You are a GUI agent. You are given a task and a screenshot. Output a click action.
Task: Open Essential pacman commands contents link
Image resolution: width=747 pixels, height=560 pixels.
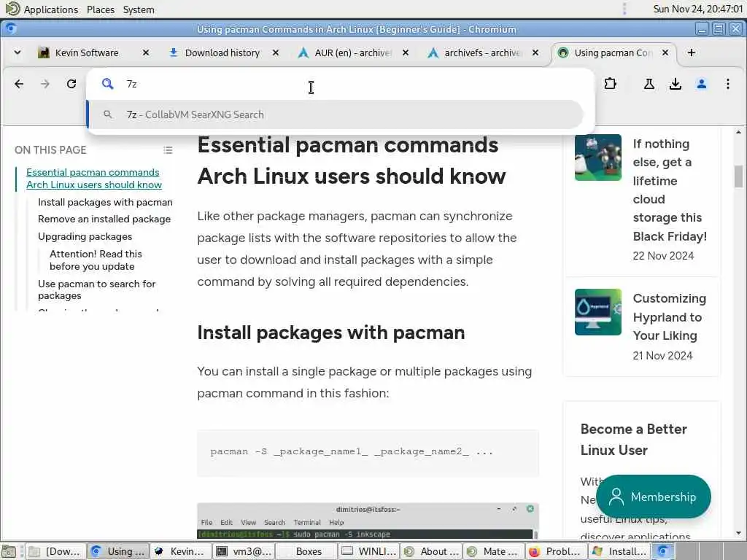pyautogui.click(x=94, y=179)
